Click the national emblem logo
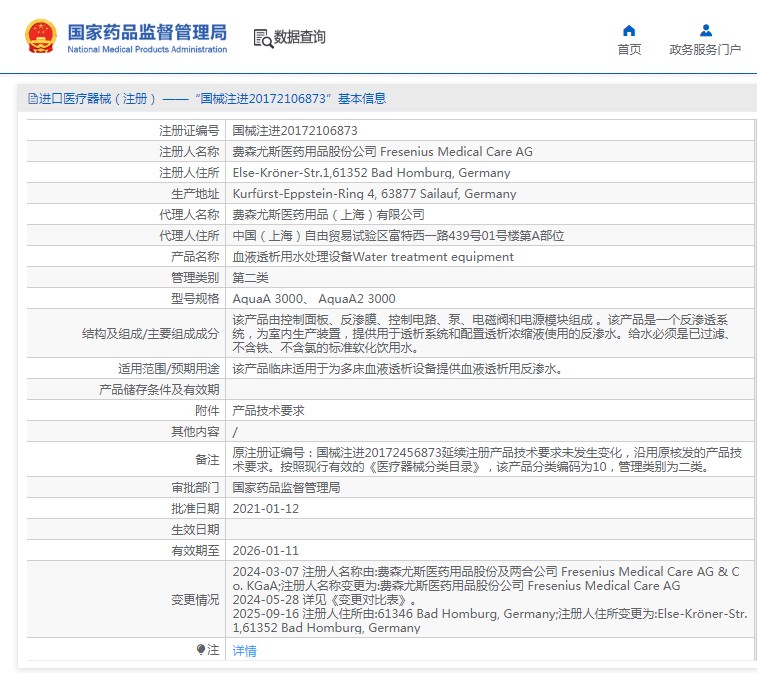The width and height of the screenshot is (757, 673). [x=40, y=36]
